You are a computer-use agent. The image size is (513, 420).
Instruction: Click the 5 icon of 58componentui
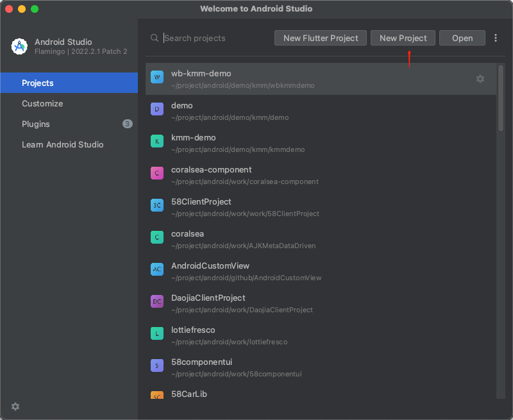pyautogui.click(x=157, y=365)
